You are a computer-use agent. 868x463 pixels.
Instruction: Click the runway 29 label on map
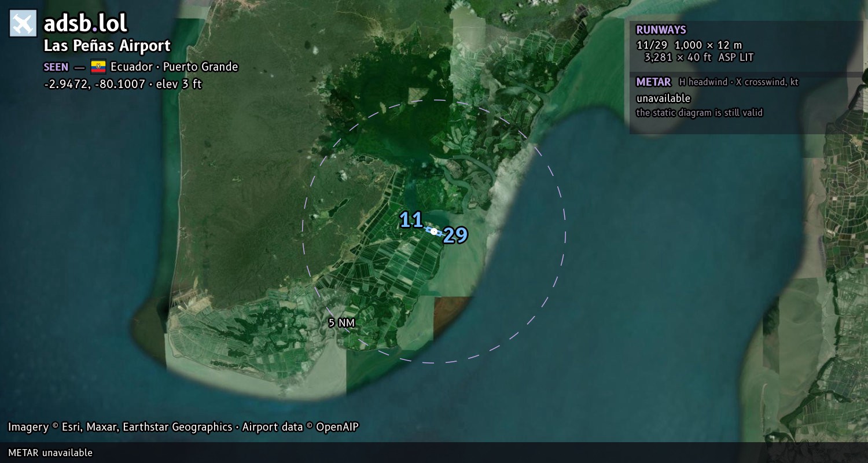pyautogui.click(x=455, y=235)
